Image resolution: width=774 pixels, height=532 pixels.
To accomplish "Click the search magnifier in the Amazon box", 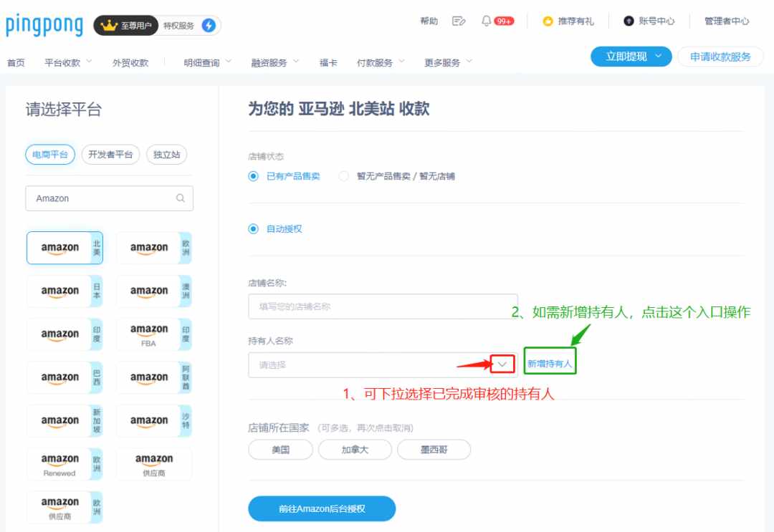I will click(180, 198).
